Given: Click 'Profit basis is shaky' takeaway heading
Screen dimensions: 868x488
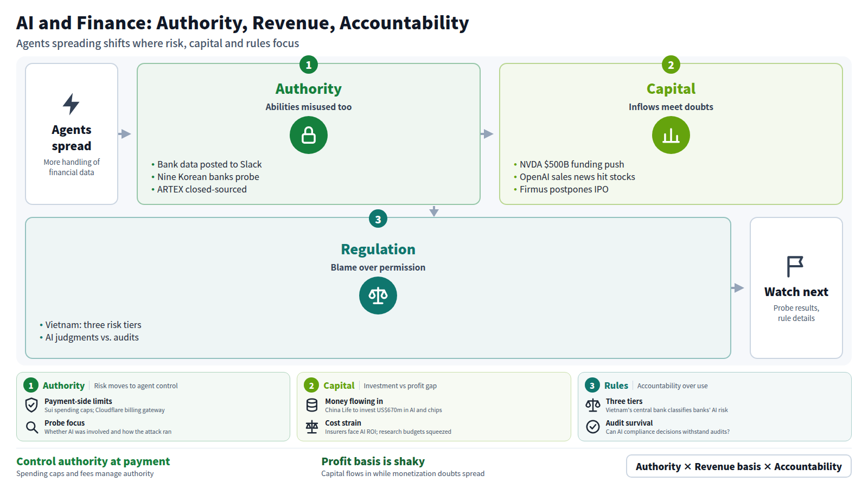Looking at the screenshot, I should (x=373, y=461).
